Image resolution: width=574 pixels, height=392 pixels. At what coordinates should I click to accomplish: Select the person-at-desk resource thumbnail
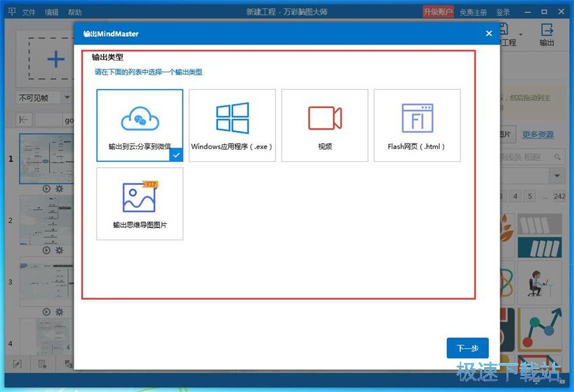coord(540,283)
